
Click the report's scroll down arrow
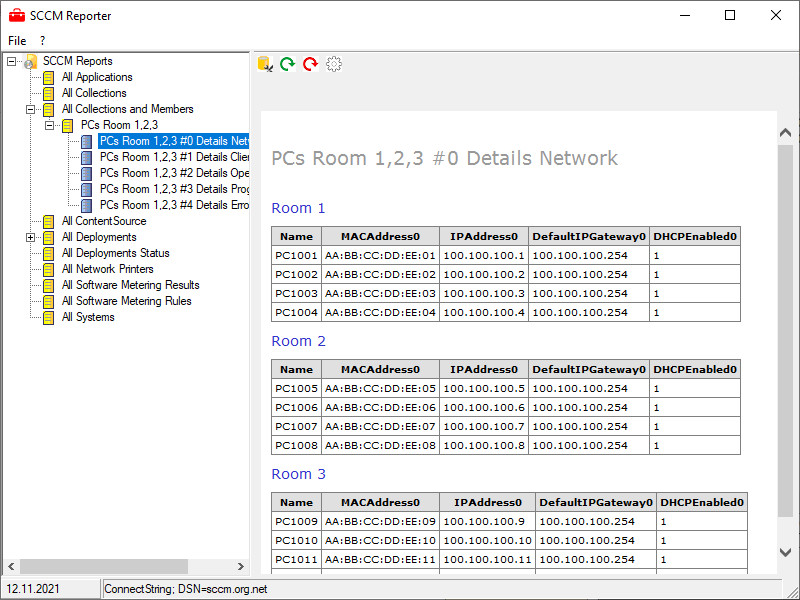[786, 552]
